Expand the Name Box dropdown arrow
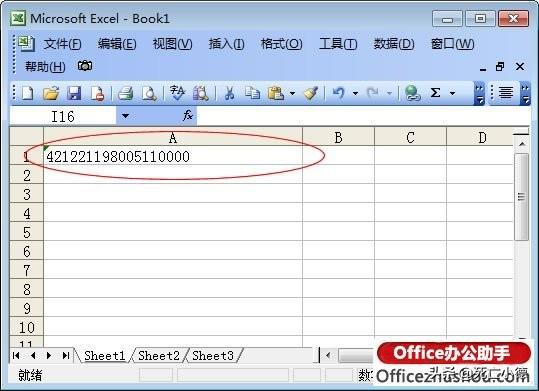This screenshot has width=539, height=391. pyautogui.click(x=125, y=116)
